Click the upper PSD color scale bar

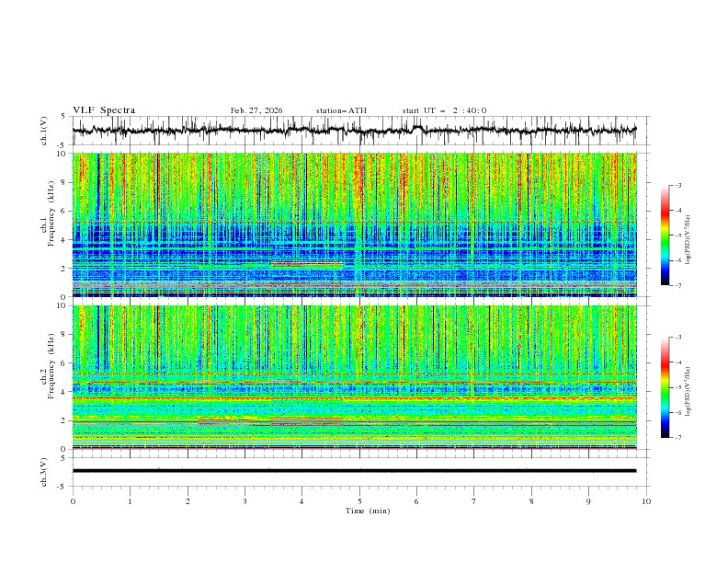tap(665, 236)
